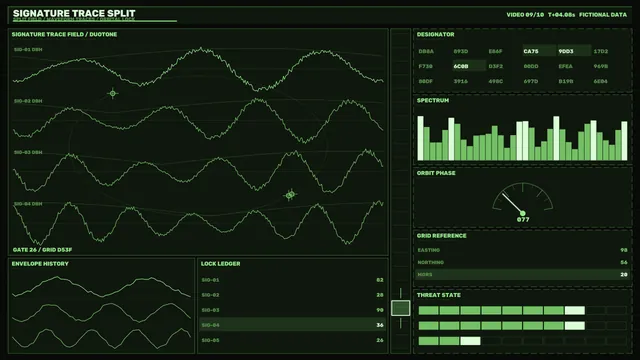
Task: Click the Grid Reference panel heading
Action: [441, 236]
